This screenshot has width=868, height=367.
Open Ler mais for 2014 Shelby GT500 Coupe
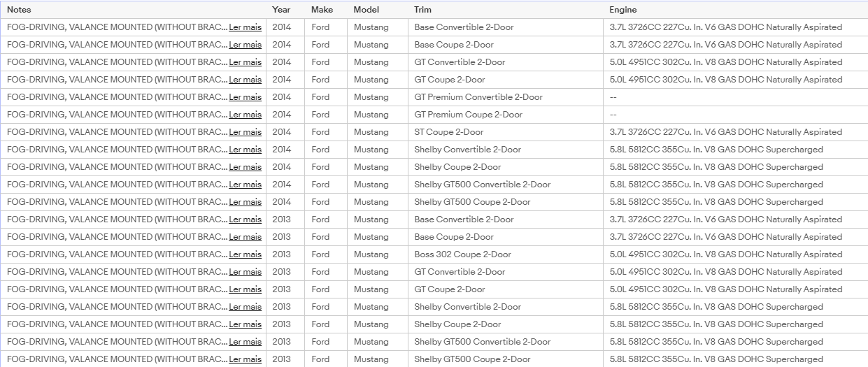point(246,202)
